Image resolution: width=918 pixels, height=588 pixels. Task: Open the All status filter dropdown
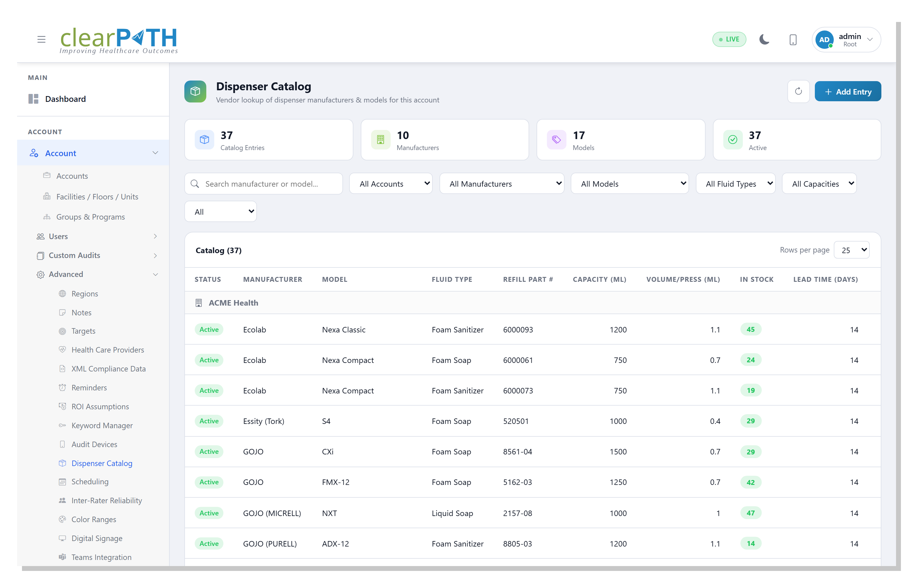(220, 212)
